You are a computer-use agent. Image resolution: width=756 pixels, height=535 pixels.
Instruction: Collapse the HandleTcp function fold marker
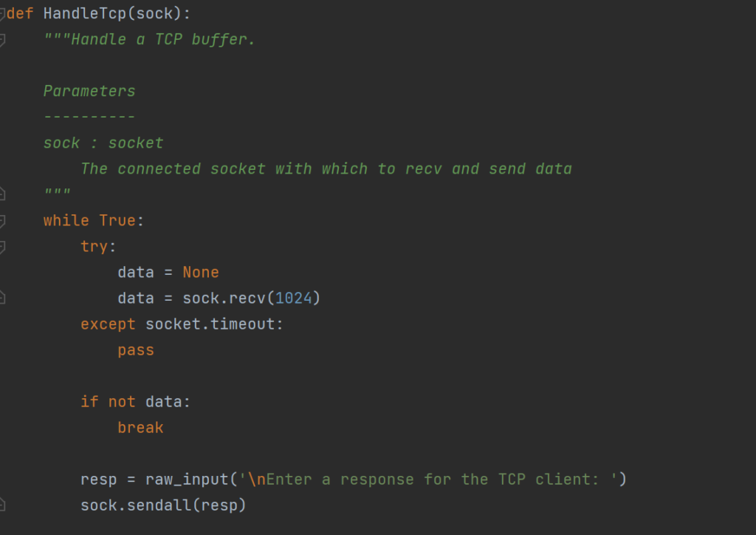3,14
